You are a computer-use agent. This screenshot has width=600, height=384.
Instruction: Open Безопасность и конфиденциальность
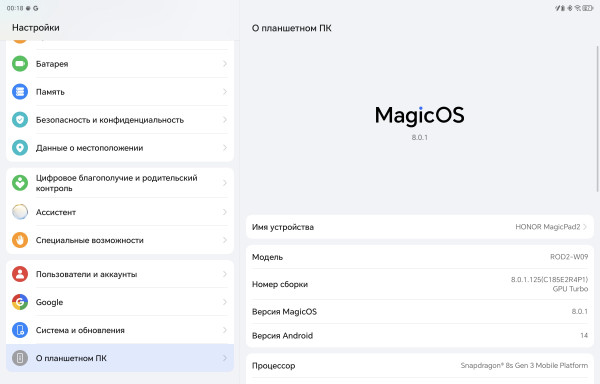(120, 120)
